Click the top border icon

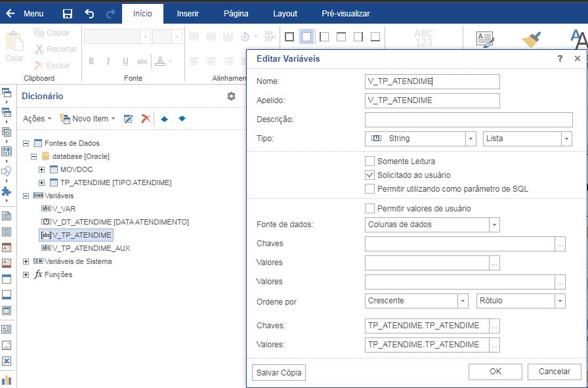(341, 37)
